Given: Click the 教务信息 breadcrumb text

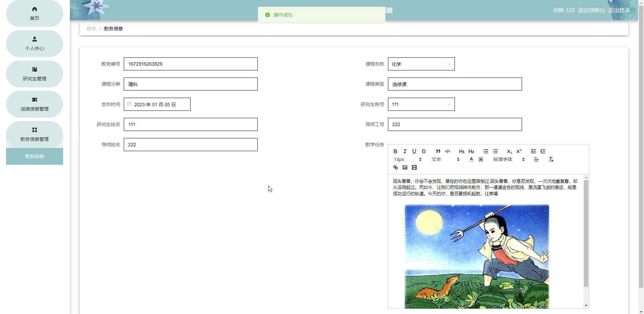Looking at the screenshot, I should (113, 29).
